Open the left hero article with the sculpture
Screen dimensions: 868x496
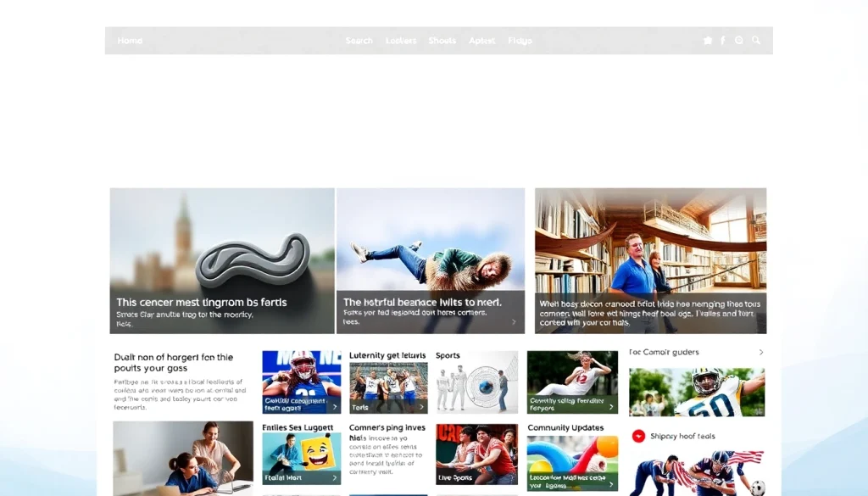(221, 259)
